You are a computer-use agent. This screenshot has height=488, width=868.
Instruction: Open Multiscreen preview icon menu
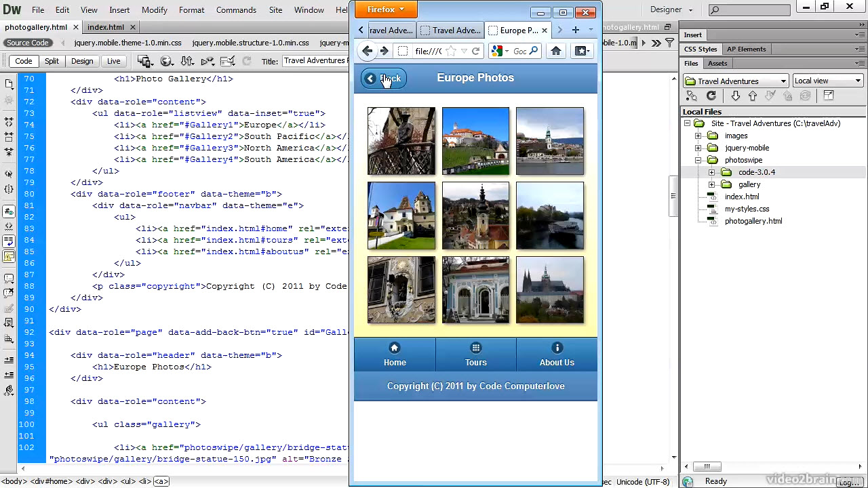[x=144, y=61]
